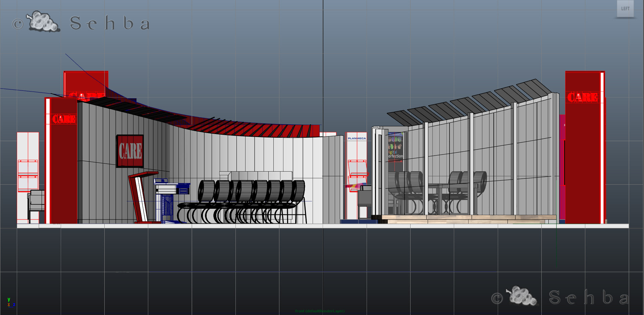Image resolution: width=644 pixels, height=315 pixels.
Task: Select the 'Digital perfection' poster panel
Action: pyautogui.click(x=395, y=147)
